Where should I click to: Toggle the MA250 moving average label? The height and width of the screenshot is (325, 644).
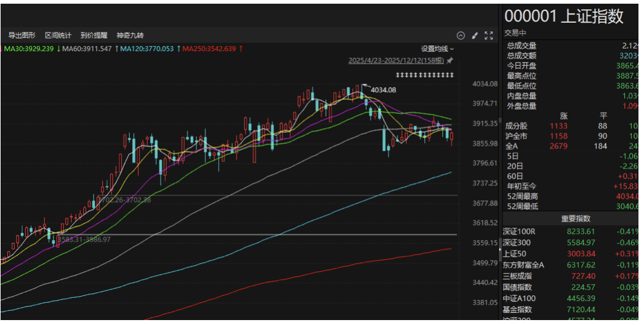(x=209, y=49)
